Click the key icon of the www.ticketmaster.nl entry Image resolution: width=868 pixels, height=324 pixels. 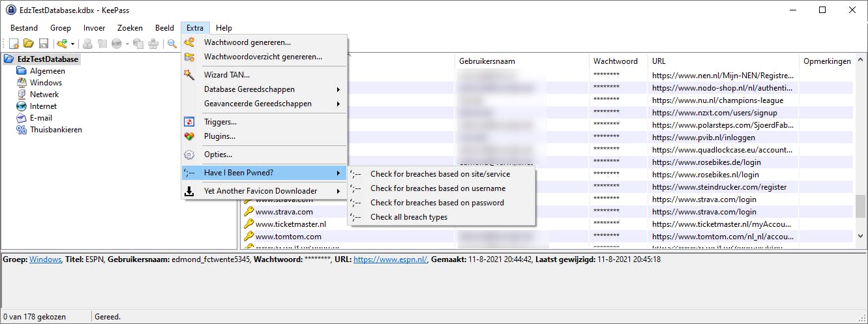pyautogui.click(x=248, y=224)
